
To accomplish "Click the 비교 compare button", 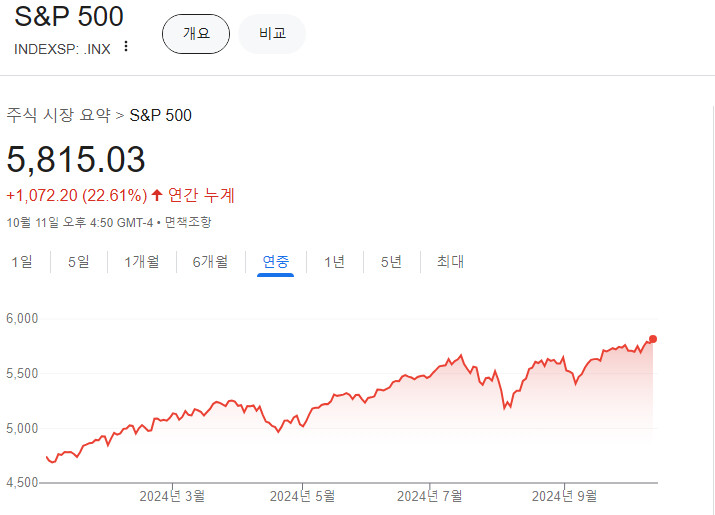I will [272, 33].
